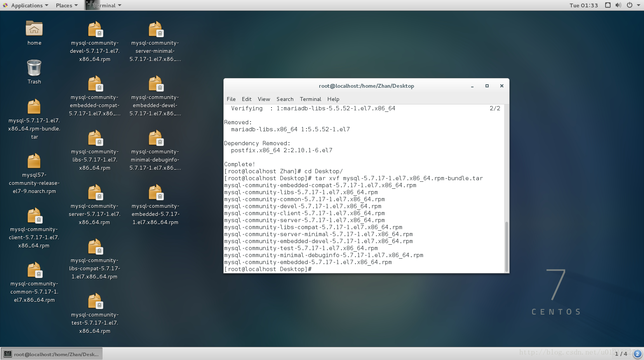The image size is (644, 360).
Task: Click 'mariadb-libs.x86_64 1:5.5.52-1.el7' output line
Action: (x=290, y=129)
